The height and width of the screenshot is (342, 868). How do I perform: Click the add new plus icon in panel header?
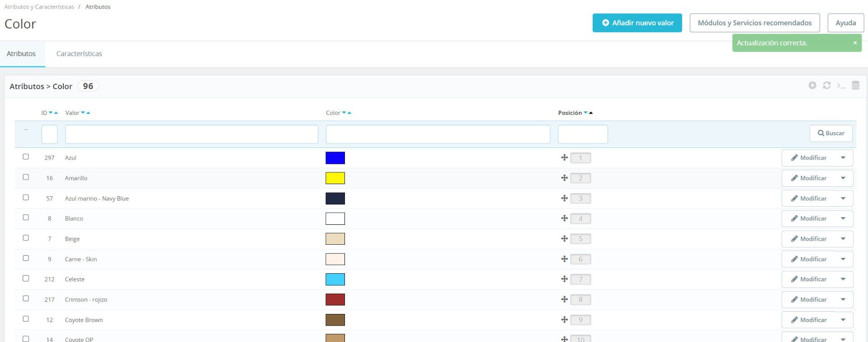tap(812, 85)
